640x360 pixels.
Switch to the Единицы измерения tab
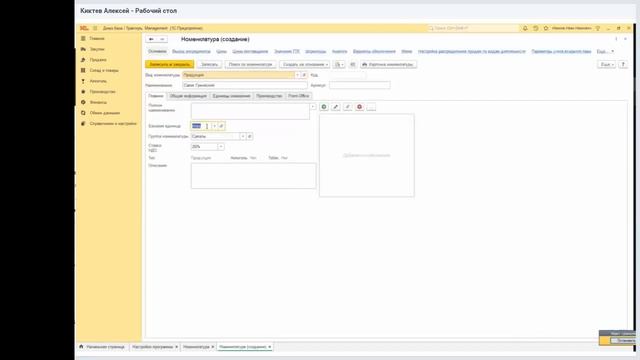(231, 96)
